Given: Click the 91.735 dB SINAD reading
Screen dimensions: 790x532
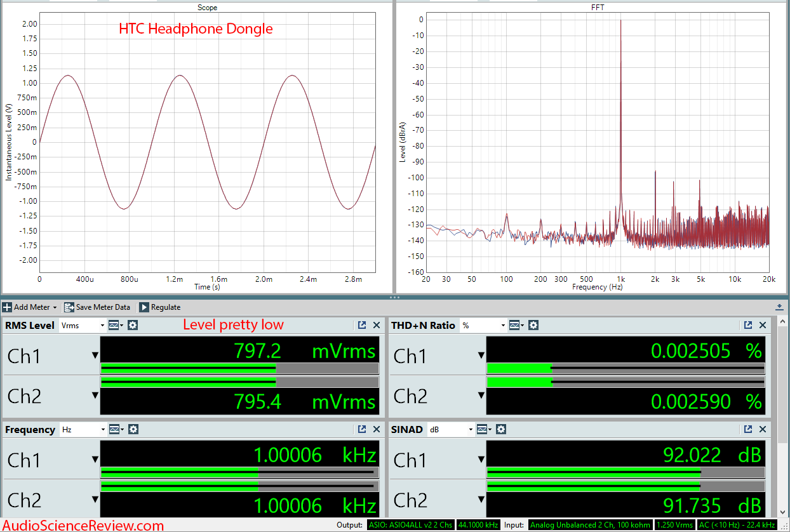Looking at the screenshot, I should (x=712, y=505).
